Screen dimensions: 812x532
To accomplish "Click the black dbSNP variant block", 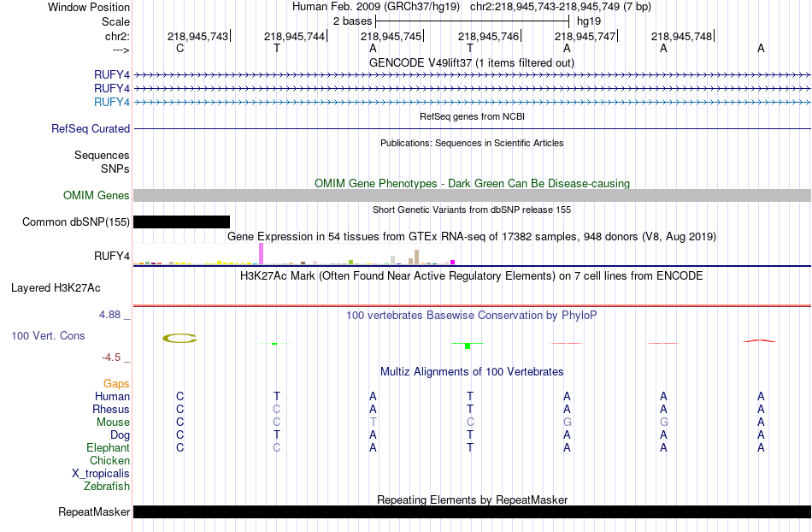I will coord(182,222).
